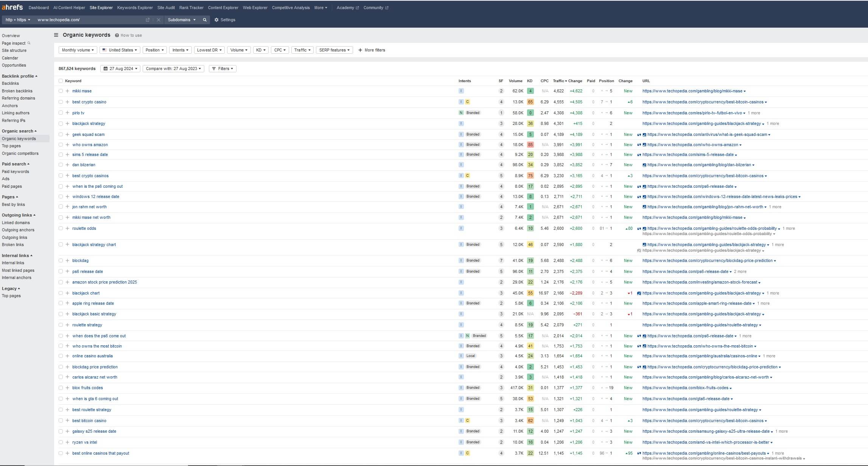Toggle the sidebar hamburger menu
The height and width of the screenshot is (466, 868).
(x=56, y=35)
